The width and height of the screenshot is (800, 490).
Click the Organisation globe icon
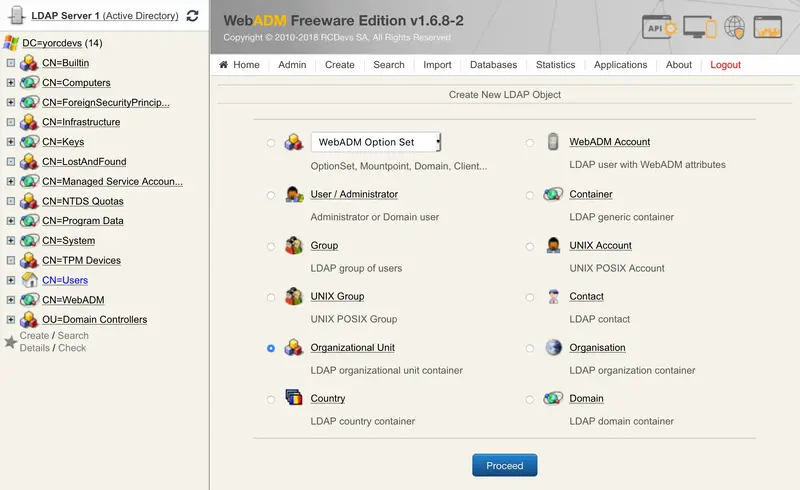554,347
